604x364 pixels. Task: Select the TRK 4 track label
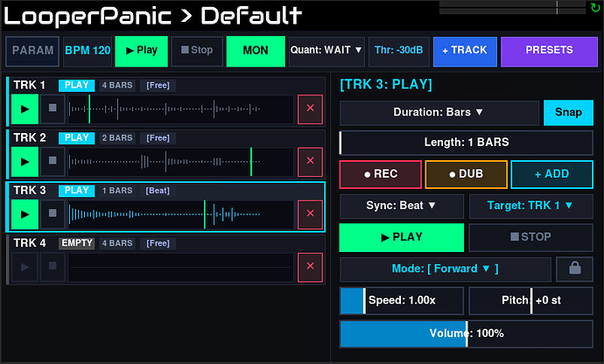click(29, 243)
